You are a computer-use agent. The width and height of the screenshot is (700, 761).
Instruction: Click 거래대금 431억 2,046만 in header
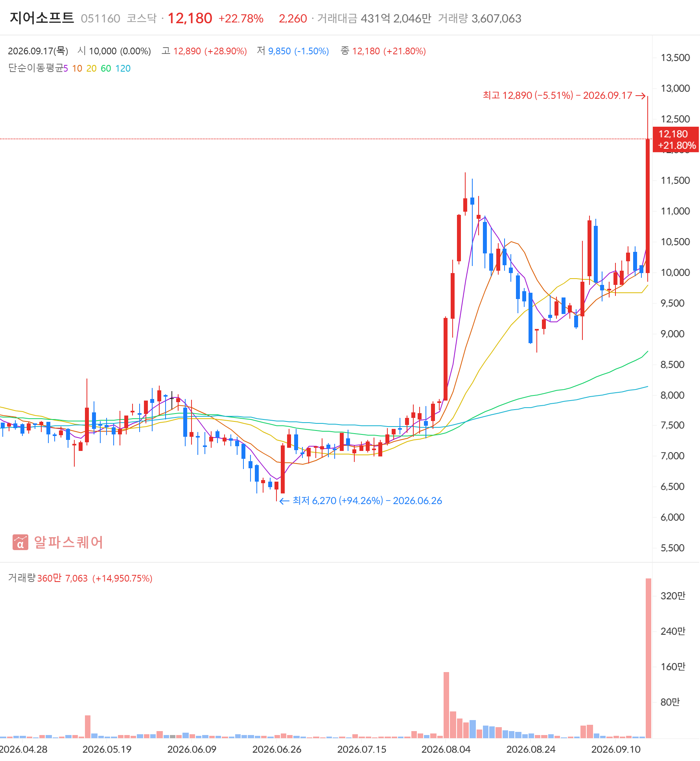[x=374, y=18]
